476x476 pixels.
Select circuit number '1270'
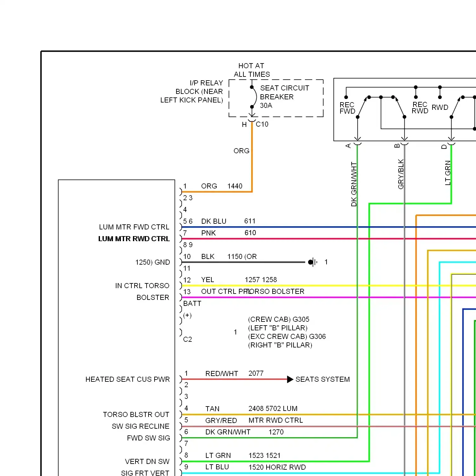(x=276, y=432)
